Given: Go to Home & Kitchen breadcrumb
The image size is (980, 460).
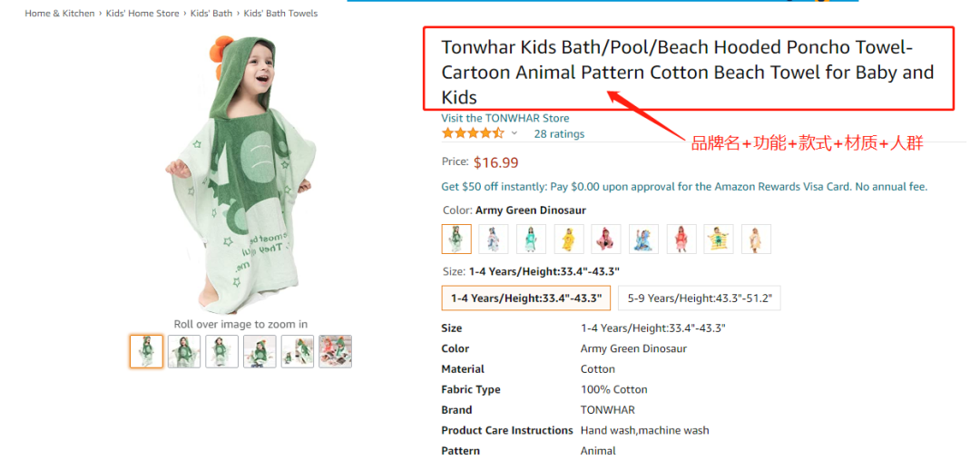Looking at the screenshot, I should pos(60,14).
